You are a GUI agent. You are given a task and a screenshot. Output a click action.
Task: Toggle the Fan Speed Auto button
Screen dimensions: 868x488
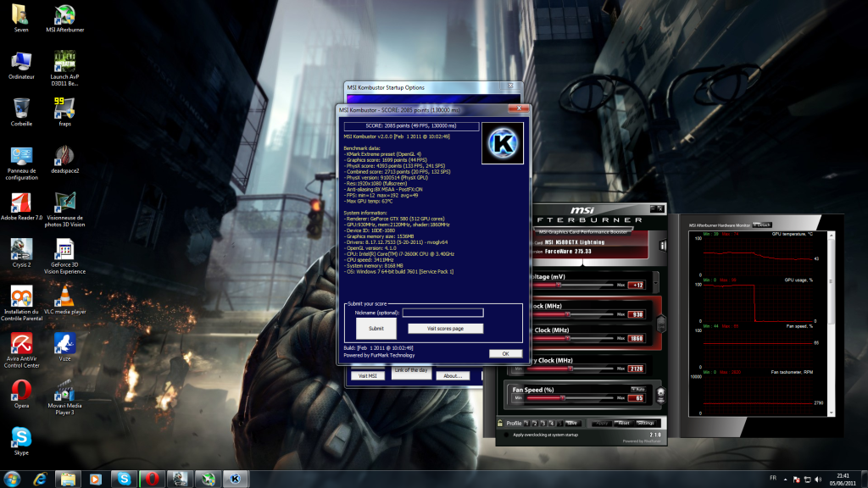637,390
